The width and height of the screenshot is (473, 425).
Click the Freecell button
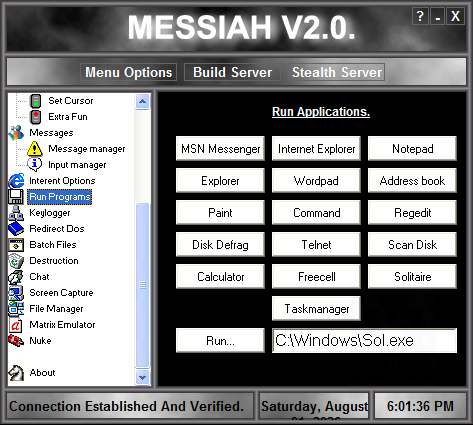[x=316, y=276]
